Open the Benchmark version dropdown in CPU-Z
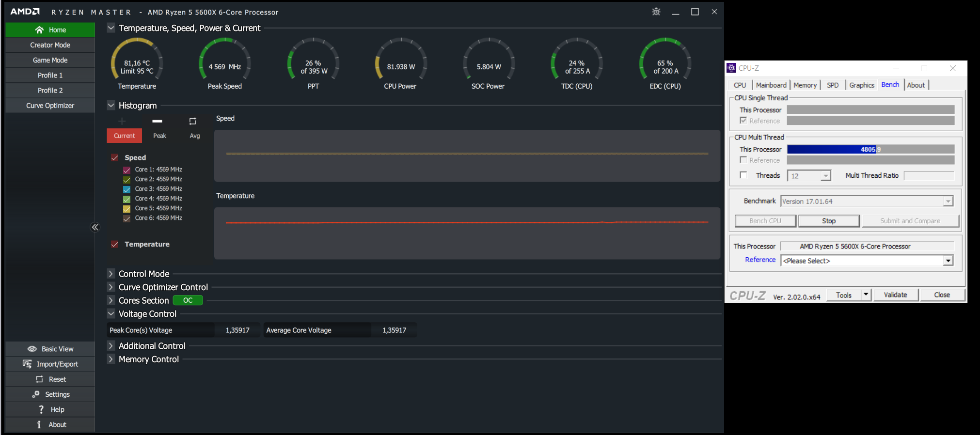This screenshot has height=435, width=980. tap(948, 201)
